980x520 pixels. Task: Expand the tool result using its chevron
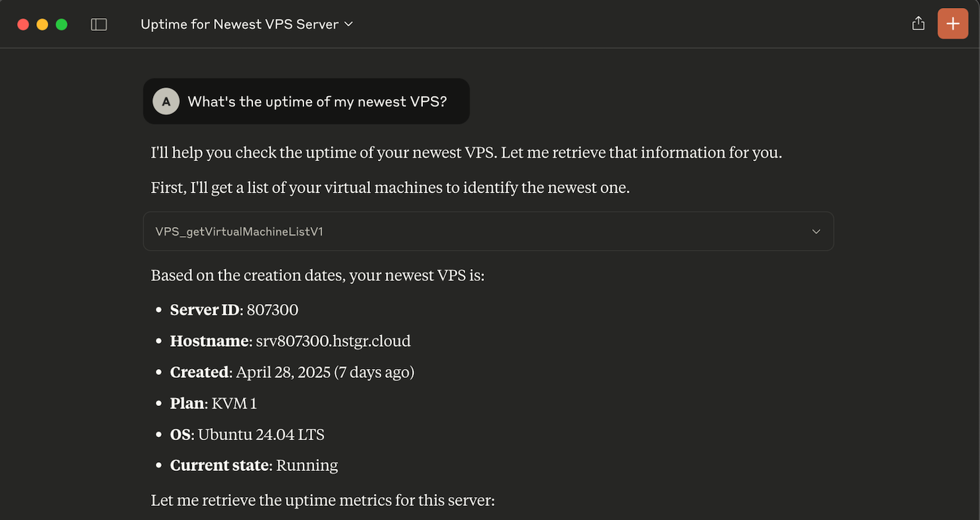point(816,231)
